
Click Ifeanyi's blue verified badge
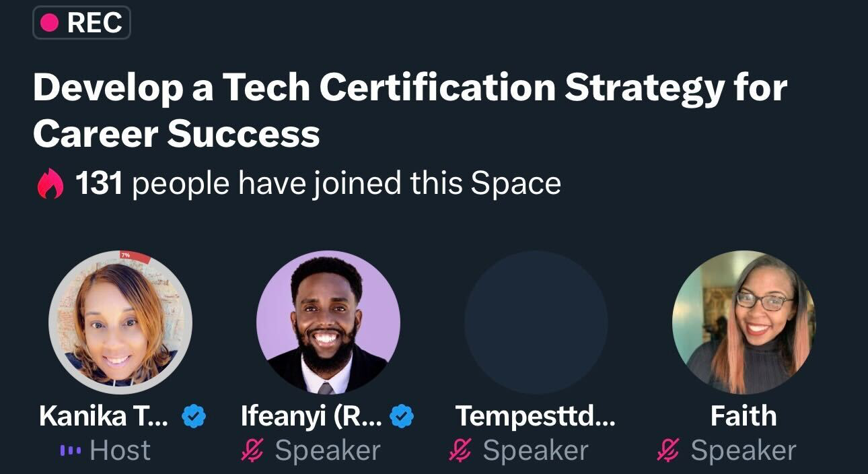tap(402, 417)
